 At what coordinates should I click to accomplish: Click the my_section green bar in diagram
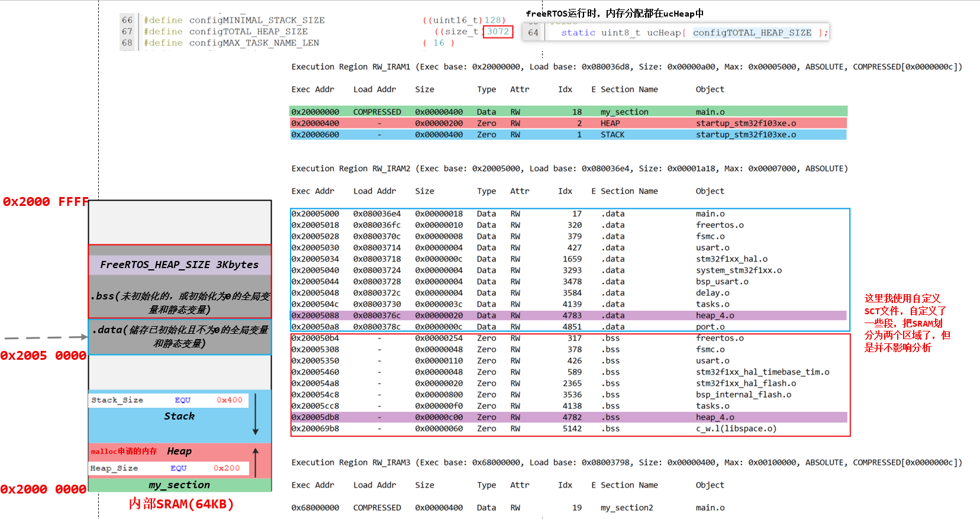(x=179, y=485)
